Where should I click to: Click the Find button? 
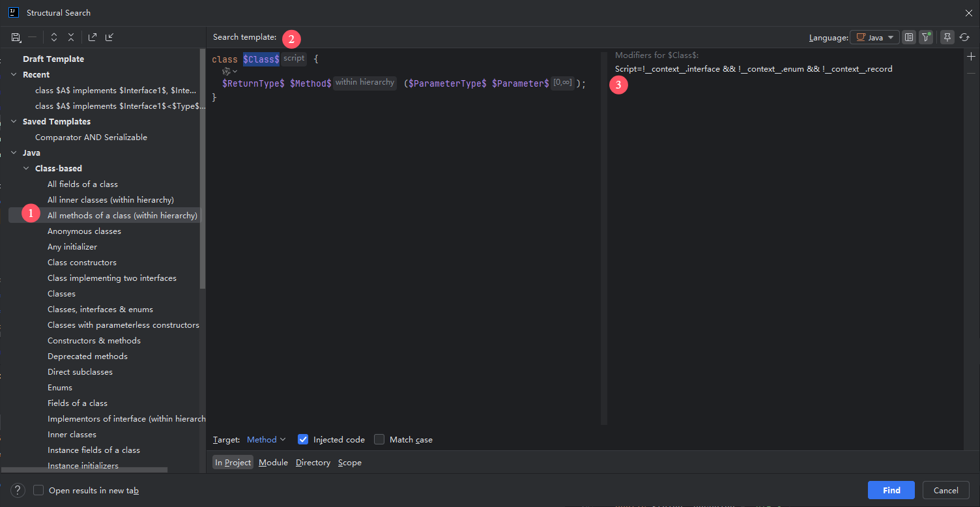click(891, 490)
